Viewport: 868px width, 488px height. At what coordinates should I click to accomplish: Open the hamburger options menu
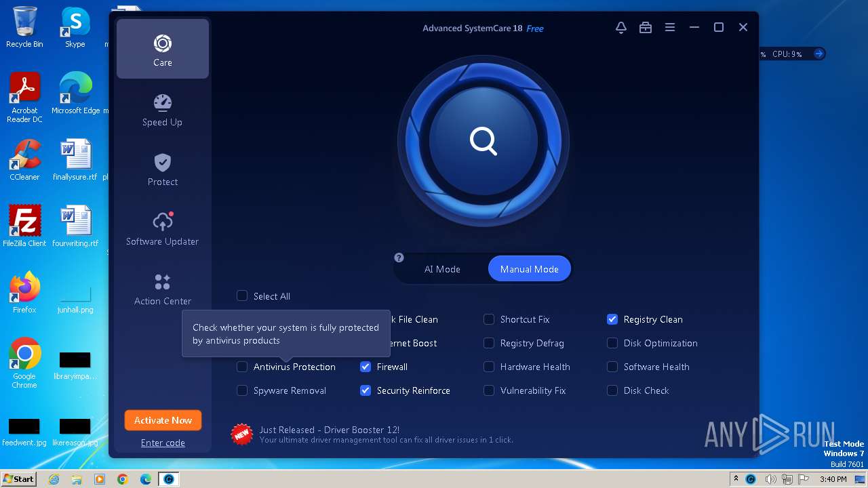pos(670,28)
